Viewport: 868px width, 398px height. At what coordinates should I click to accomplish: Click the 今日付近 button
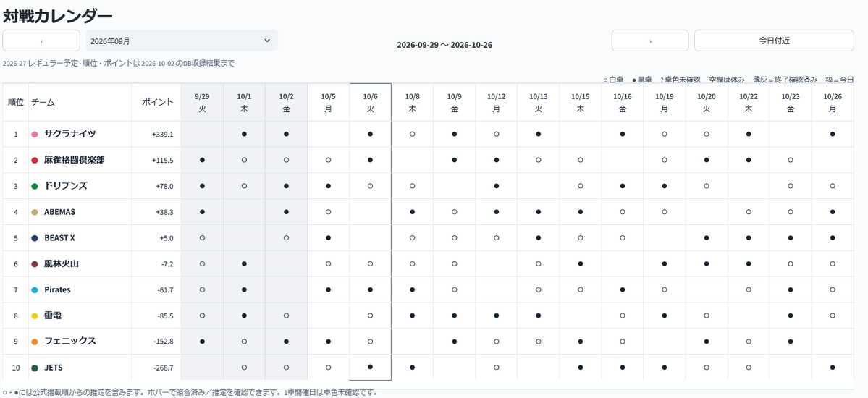click(x=774, y=41)
